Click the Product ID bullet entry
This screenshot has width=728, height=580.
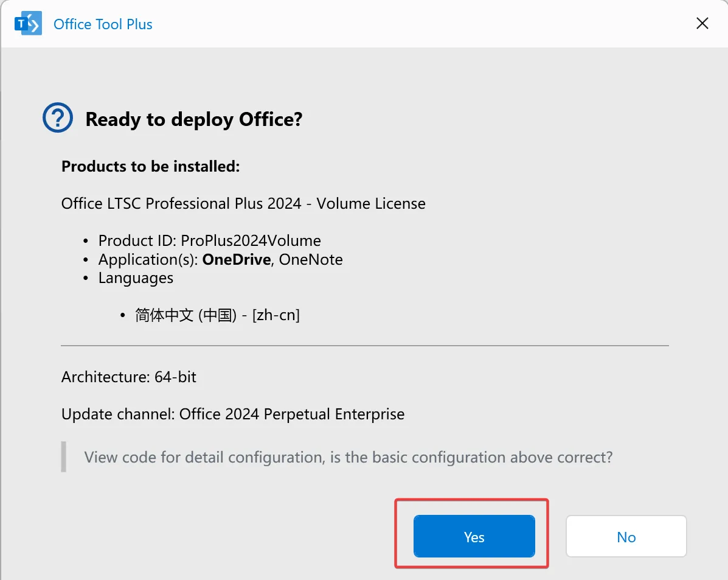[209, 240]
